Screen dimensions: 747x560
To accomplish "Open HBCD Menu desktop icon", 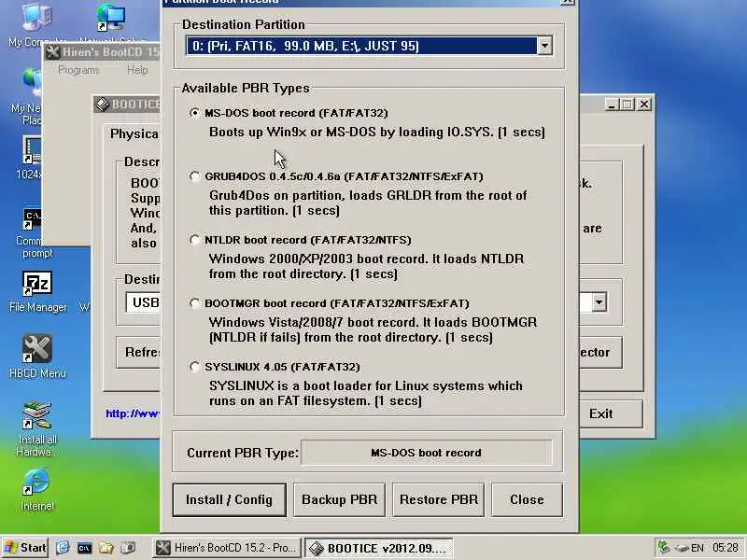I will [x=37, y=357].
